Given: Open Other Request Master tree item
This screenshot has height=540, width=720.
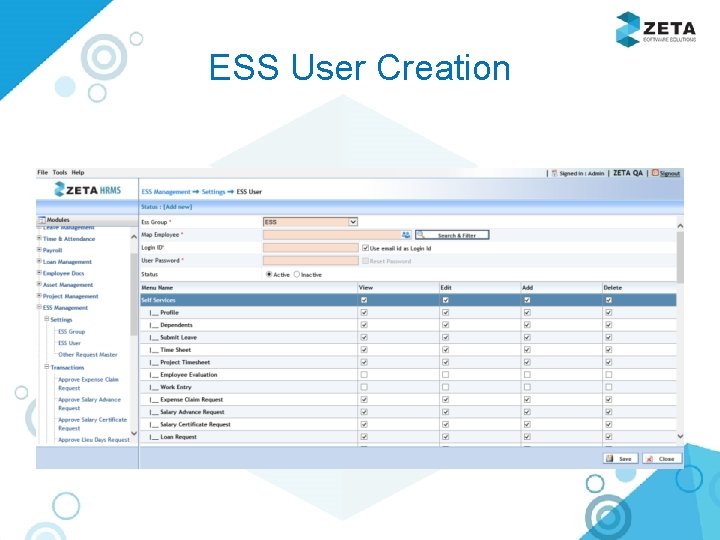Looking at the screenshot, I should (88, 354).
